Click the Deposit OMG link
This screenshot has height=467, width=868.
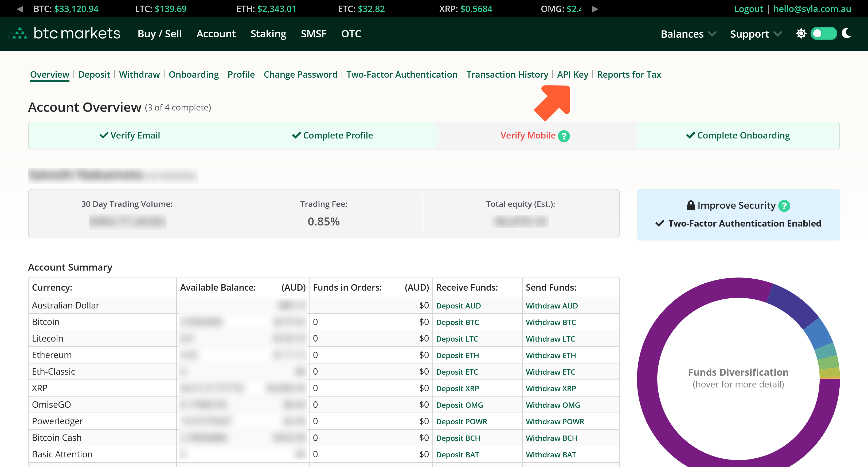(460, 405)
